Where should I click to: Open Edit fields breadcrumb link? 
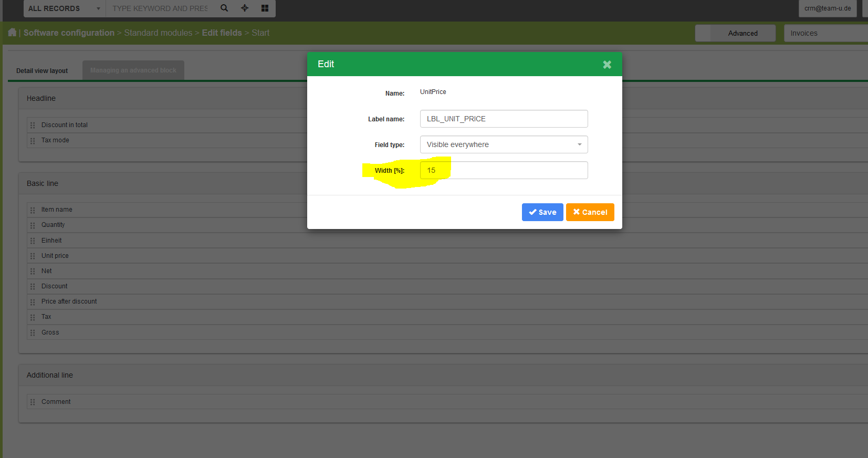point(222,33)
